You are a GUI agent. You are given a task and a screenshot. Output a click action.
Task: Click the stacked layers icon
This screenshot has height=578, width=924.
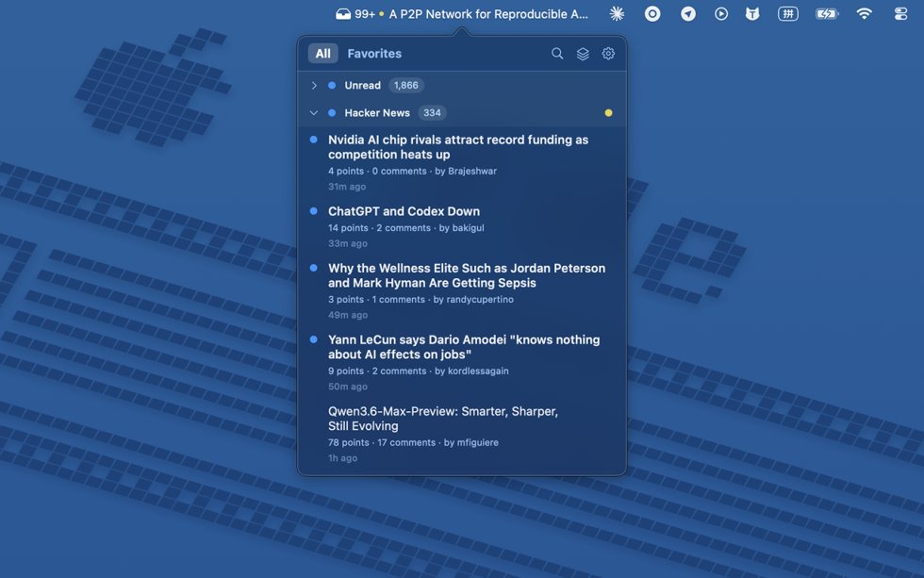tap(583, 54)
